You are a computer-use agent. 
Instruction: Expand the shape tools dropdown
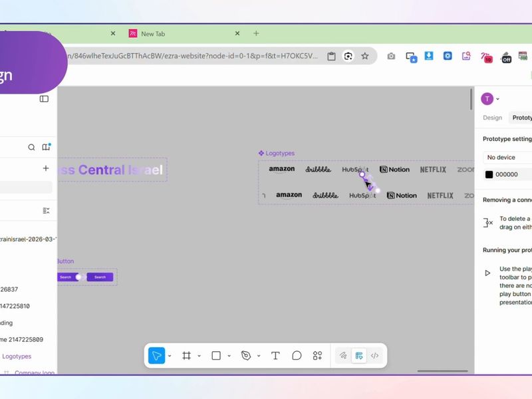coord(229,356)
